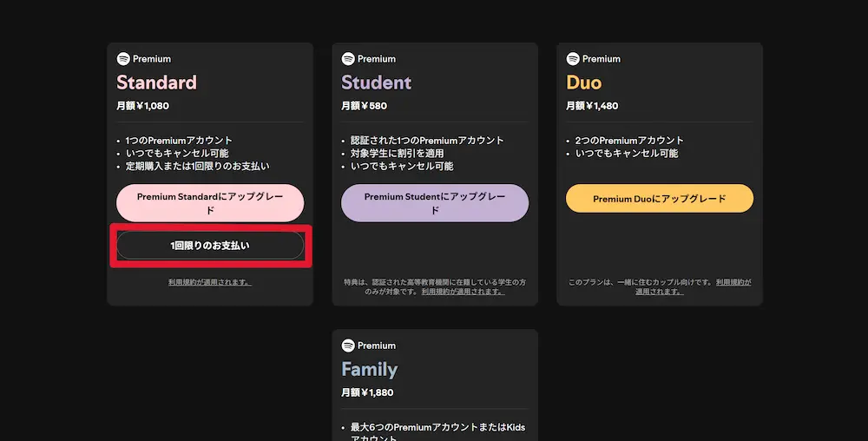Upgrade to Premium Standard with the pink button
868x441 pixels.
[x=210, y=203]
